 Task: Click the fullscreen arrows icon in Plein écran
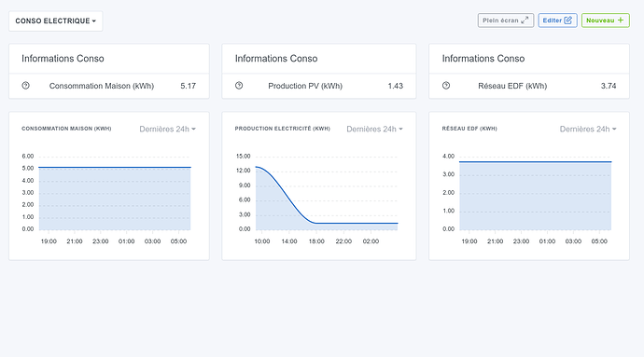tap(525, 21)
